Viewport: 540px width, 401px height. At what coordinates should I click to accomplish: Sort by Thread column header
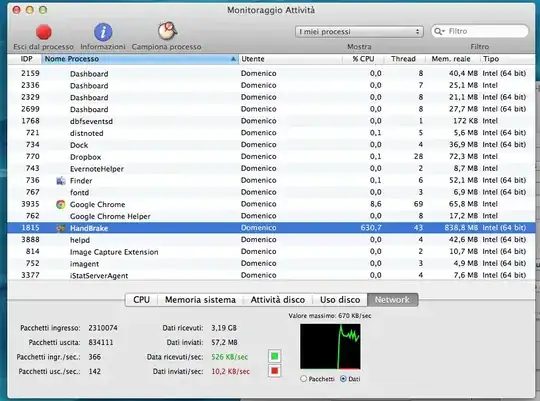404,59
